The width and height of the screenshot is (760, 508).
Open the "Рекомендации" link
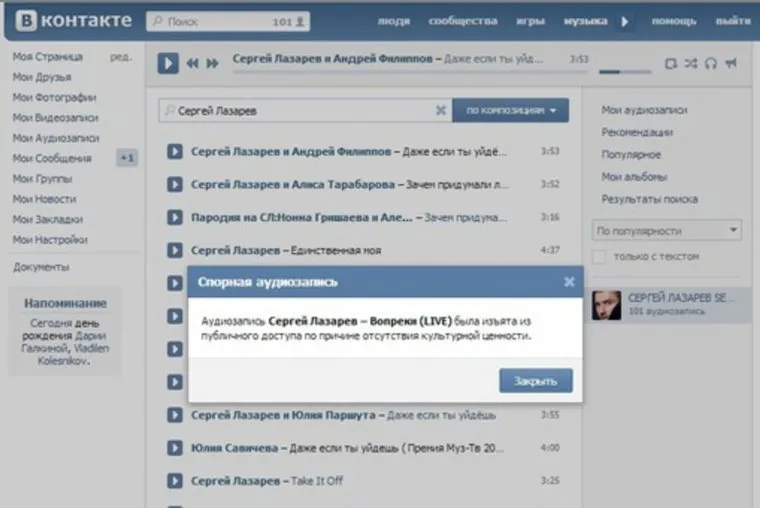coord(637,132)
